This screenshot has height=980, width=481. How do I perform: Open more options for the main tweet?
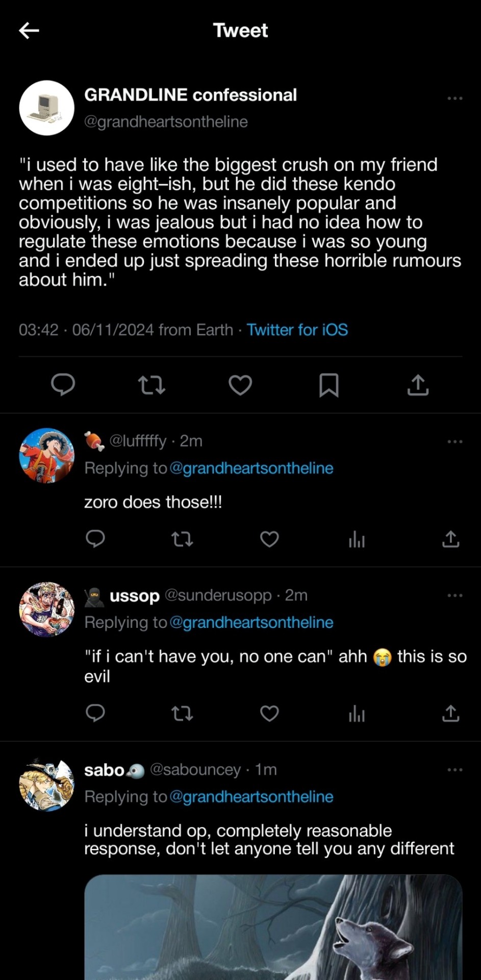454,98
